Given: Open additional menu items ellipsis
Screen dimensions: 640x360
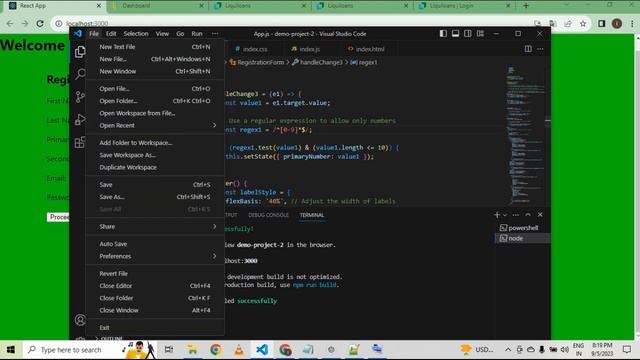Looking at the screenshot, I should click(x=215, y=34).
